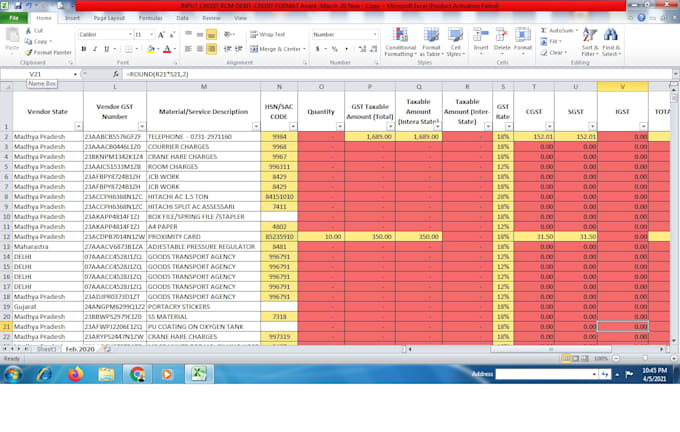Increase font size with grow font icon
The height and width of the screenshot is (432, 680).
(x=161, y=35)
